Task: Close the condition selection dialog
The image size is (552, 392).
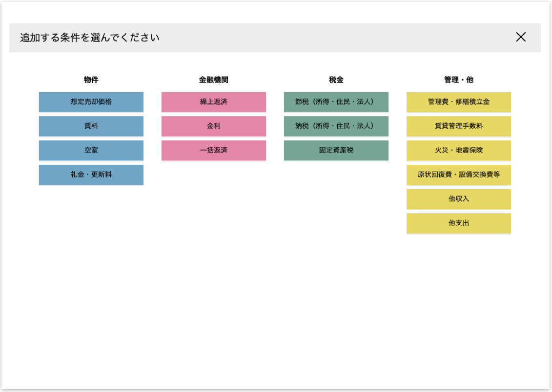Action: 521,37
